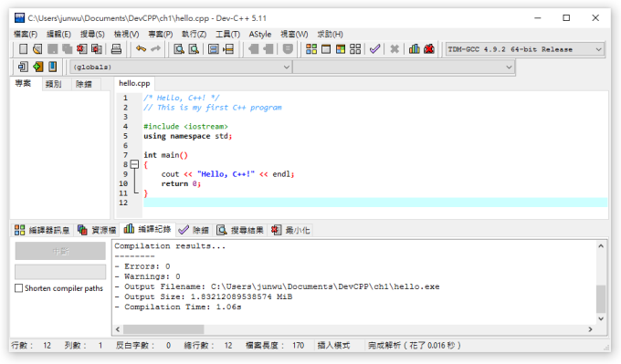Click the greyed 中斷 abort button
Viewport: 621px width, 364px height.
click(x=60, y=251)
